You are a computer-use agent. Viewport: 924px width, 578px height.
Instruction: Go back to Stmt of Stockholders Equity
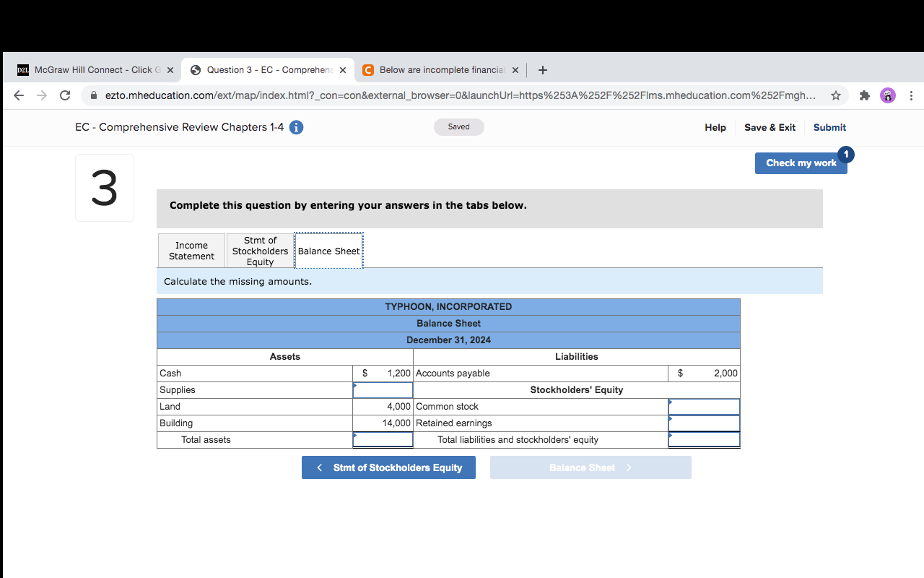(x=388, y=467)
